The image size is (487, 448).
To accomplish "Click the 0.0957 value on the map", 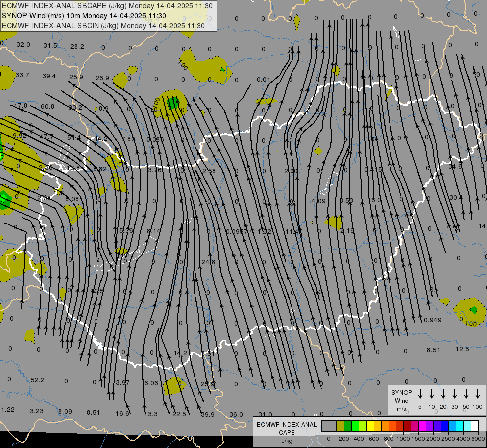I will (x=237, y=231).
